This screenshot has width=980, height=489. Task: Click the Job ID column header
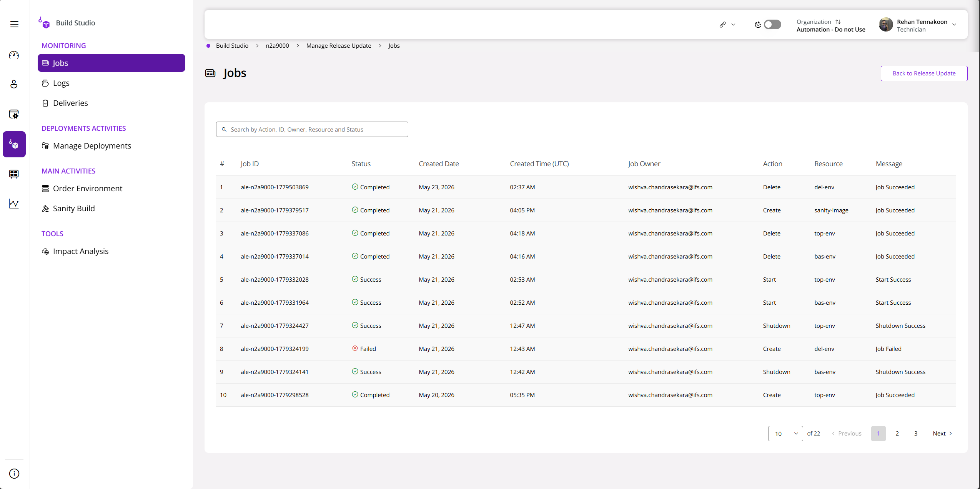[x=250, y=164]
